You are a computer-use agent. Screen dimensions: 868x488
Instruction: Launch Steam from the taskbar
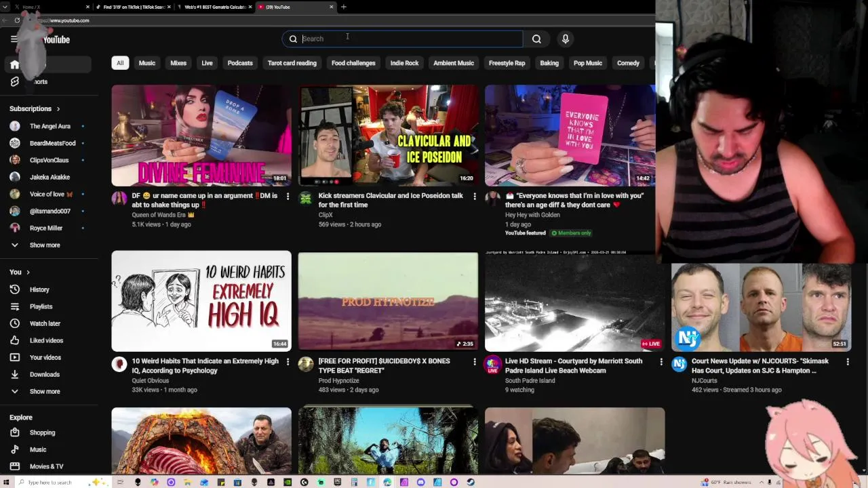[471, 482]
